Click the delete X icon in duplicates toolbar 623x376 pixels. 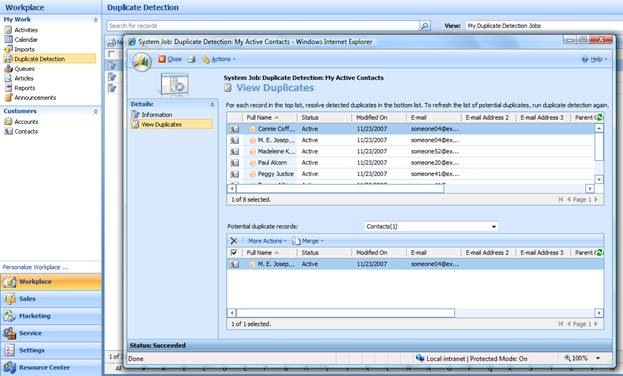pos(234,241)
